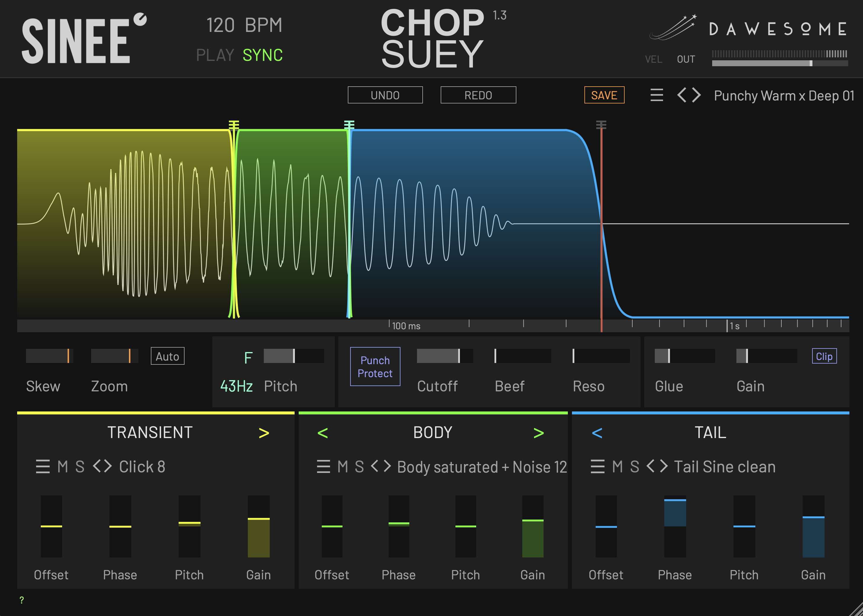The image size is (863, 616).
Task: Go to previous main preset arrow
Action: coord(682,95)
